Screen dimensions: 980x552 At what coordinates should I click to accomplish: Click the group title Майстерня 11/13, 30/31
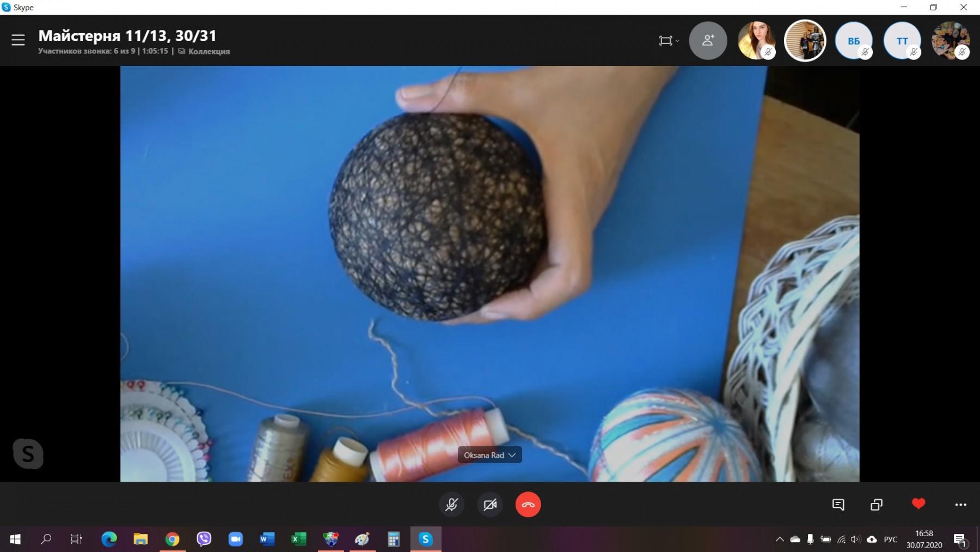coord(127,35)
